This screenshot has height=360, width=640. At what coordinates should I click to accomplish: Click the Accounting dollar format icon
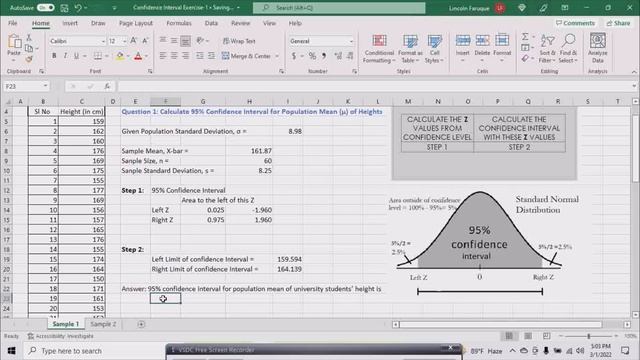pos(294,56)
